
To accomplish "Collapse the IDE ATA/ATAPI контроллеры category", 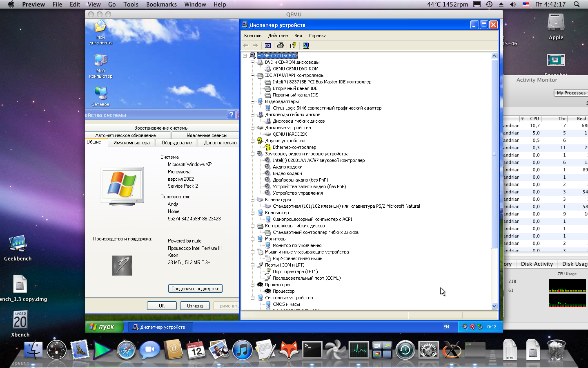I will pyautogui.click(x=252, y=75).
